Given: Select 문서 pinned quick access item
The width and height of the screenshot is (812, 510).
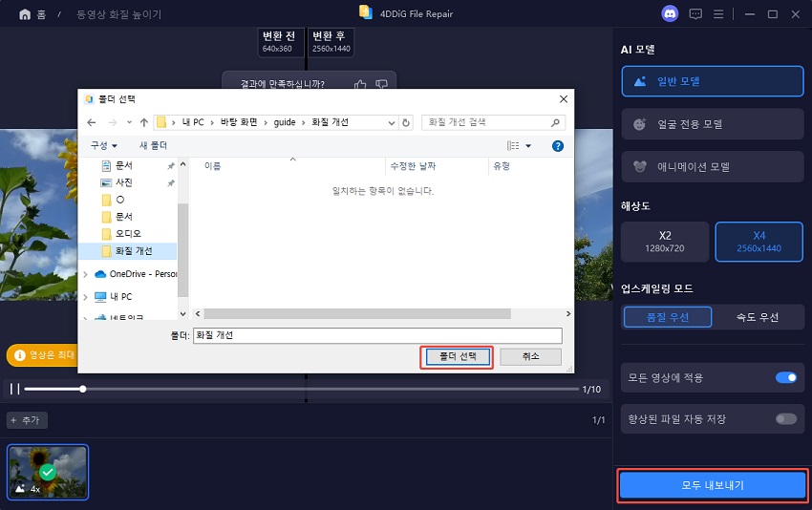Looking at the screenshot, I should [123, 165].
